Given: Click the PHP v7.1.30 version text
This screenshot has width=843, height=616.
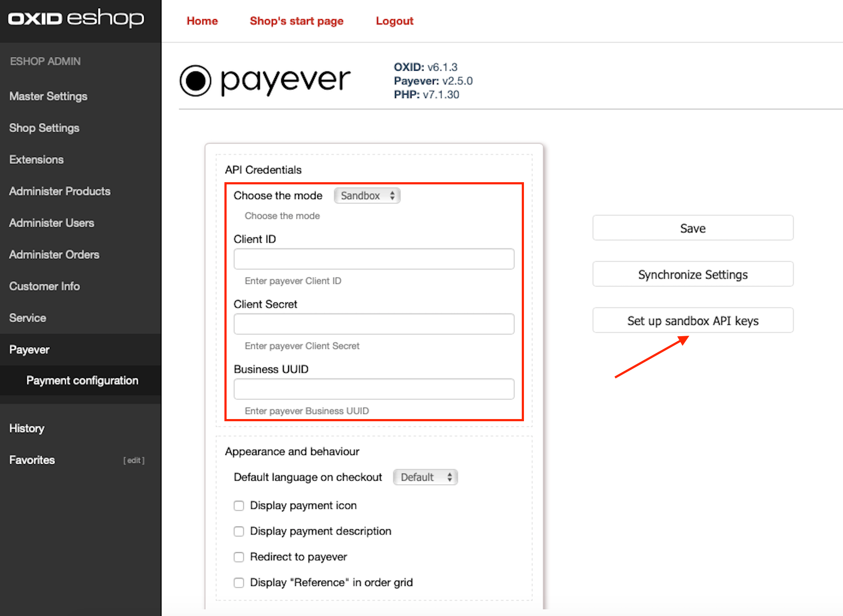Looking at the screenshot, I should coord(426,95).
